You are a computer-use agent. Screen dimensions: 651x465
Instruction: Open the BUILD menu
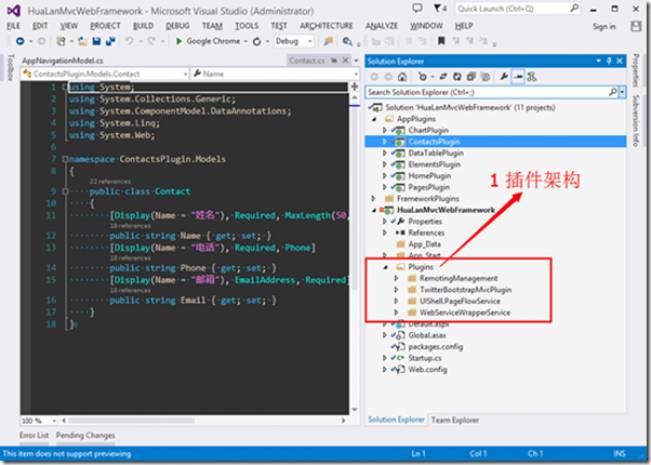click(x=143, y=26)
